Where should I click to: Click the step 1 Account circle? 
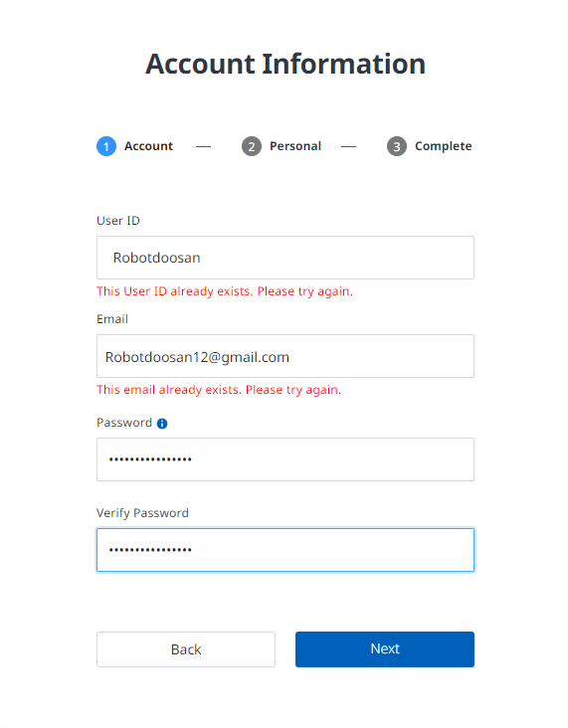(x=106, y=146)
